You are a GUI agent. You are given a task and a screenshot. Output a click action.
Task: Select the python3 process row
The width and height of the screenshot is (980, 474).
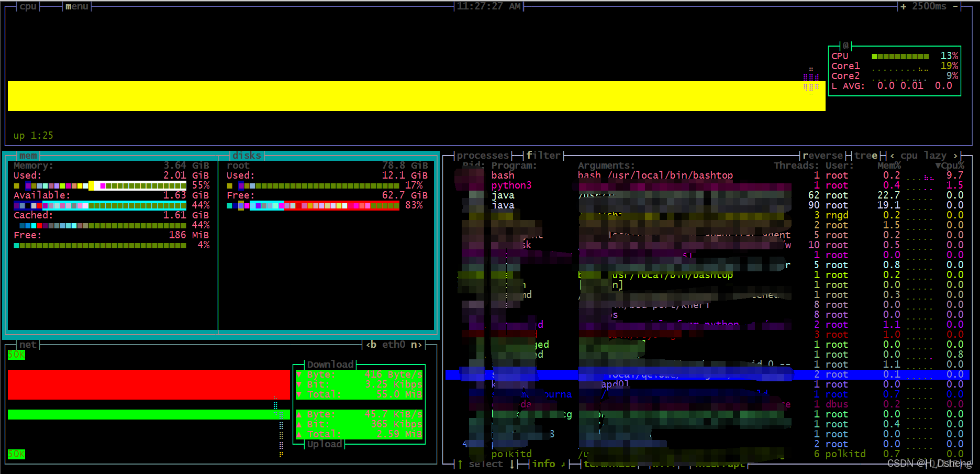[x=707, y=185]
